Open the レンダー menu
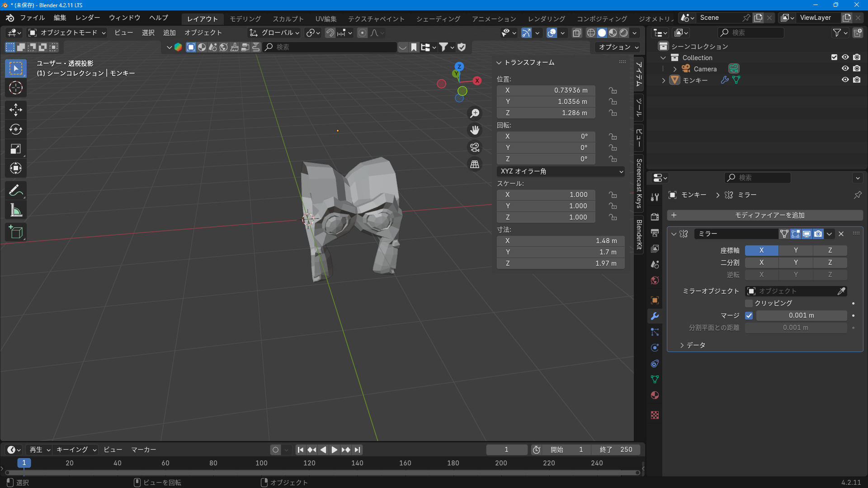Screen dimensions: 868x488 [88, 18]
